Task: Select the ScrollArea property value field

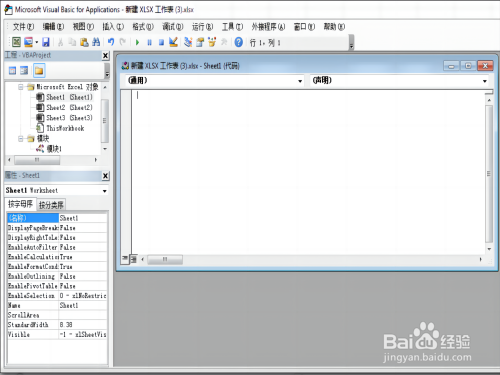Action: pos(83,315)
